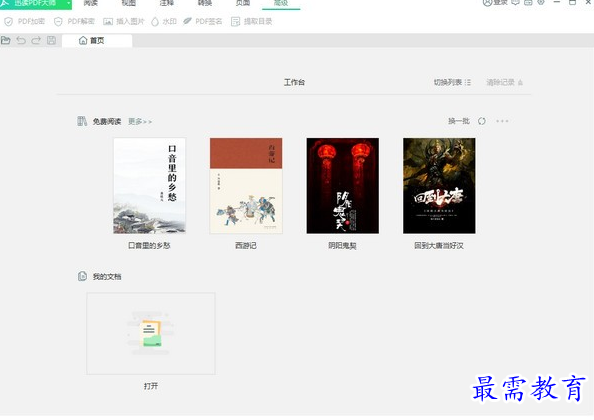
Task: Click the PDF解密 shield icon
Action: (58, 22)
